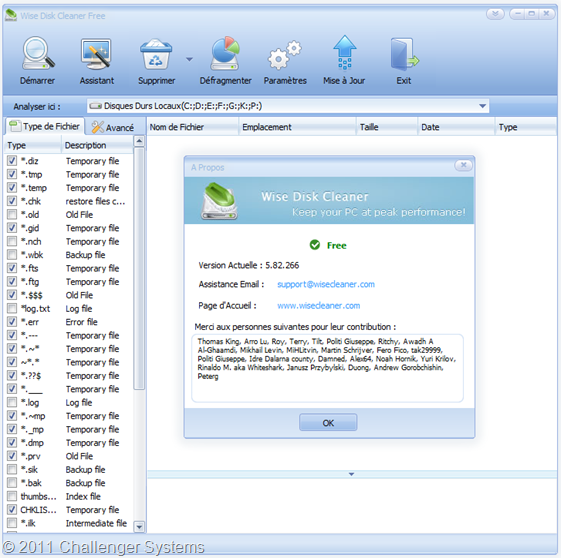Click the Exit door icon

pos(404,54)
